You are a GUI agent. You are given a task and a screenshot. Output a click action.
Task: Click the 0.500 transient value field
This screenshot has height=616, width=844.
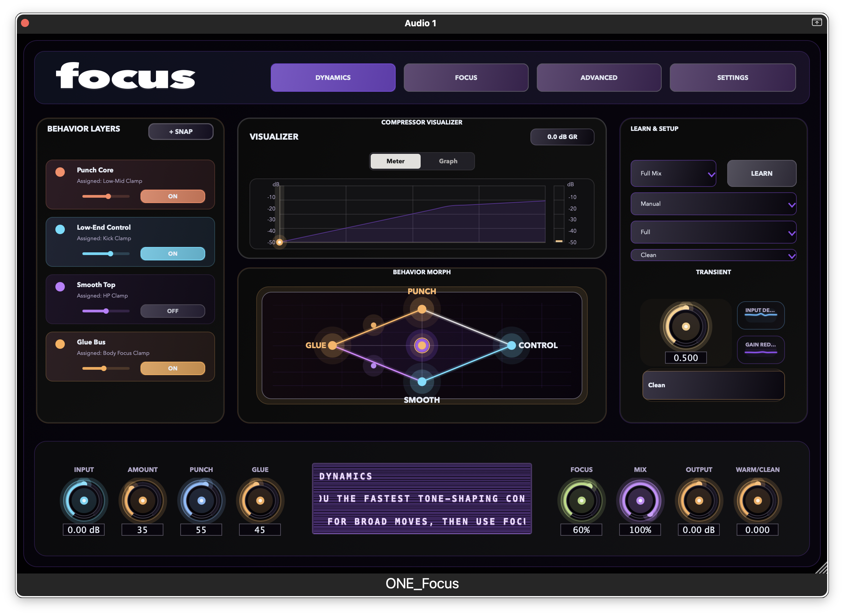(x=685, y=358)
